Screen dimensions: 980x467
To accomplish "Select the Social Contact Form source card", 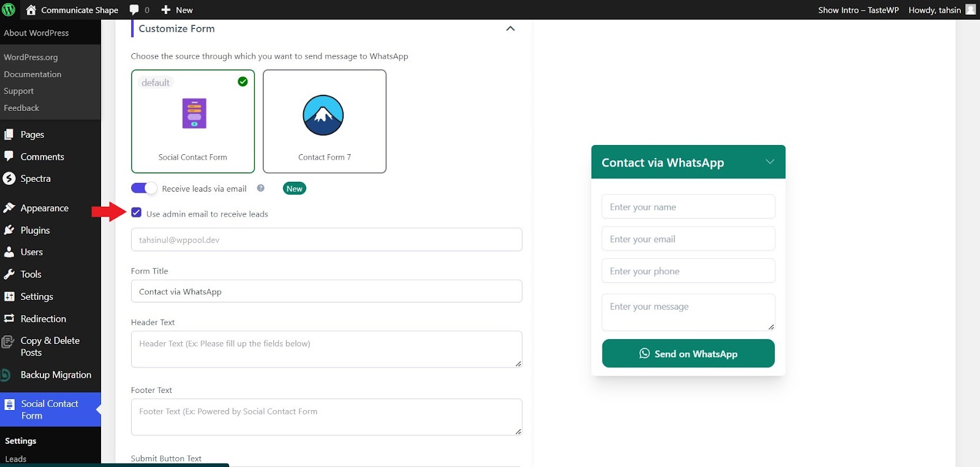I will pyautogui.click(x=193, y=121).
